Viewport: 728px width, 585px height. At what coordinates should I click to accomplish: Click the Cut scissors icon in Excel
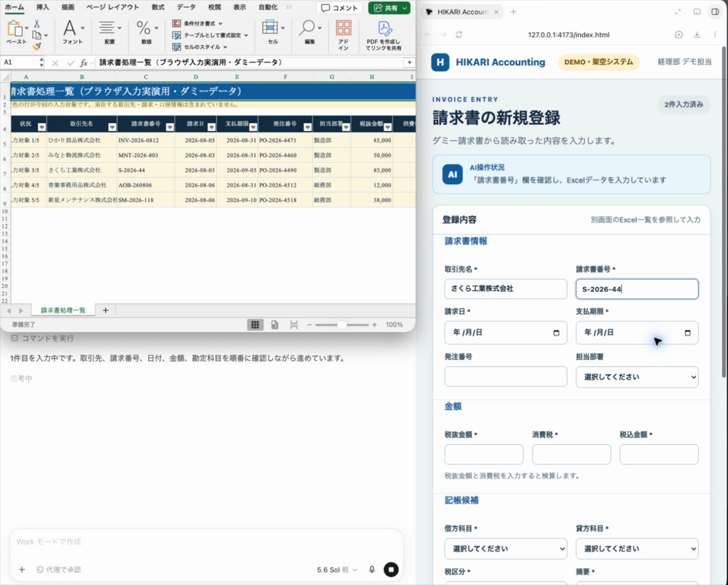(x=36, y=24)
